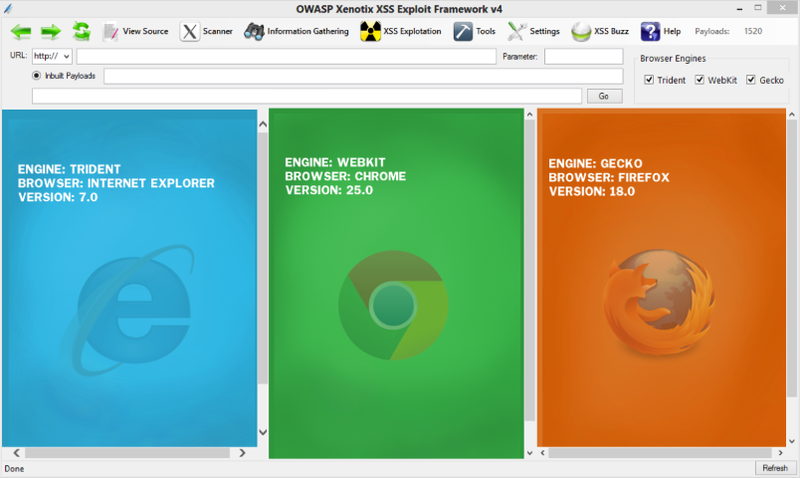Click WebKit pane scroll down arrow
This screenshot has width=800, height=478.
click(x=530, y=452)
